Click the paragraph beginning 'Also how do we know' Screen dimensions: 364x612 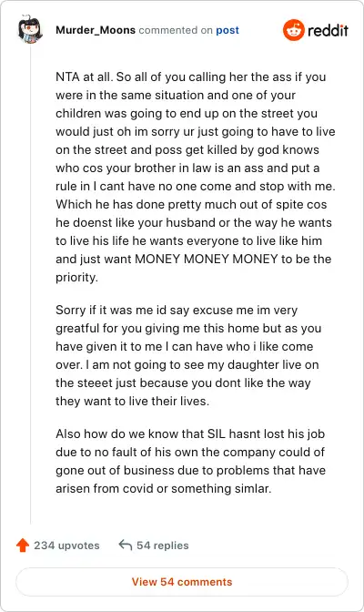(191, 461)
